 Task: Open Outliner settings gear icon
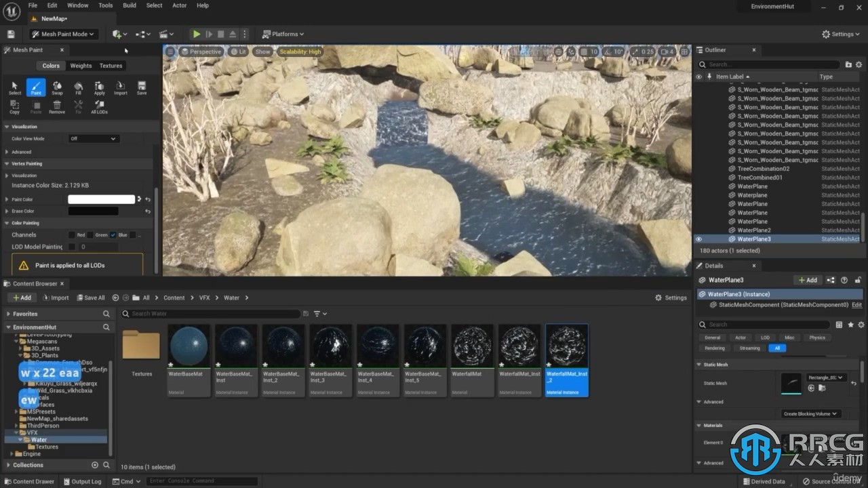click(858, 64)
